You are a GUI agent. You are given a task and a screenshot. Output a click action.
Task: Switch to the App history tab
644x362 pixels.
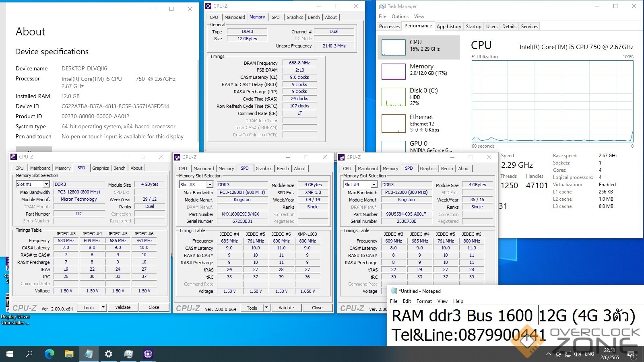[449, 27]
